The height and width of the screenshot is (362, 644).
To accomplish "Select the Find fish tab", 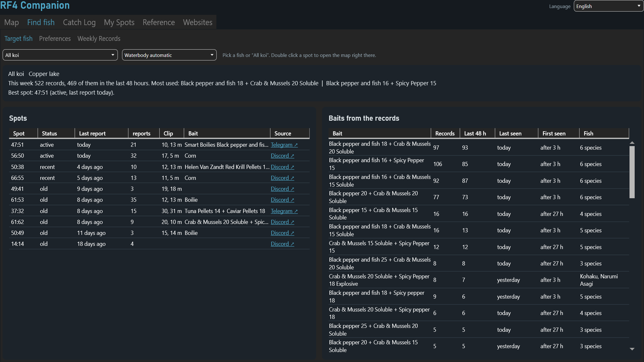I will click(41, 22).
